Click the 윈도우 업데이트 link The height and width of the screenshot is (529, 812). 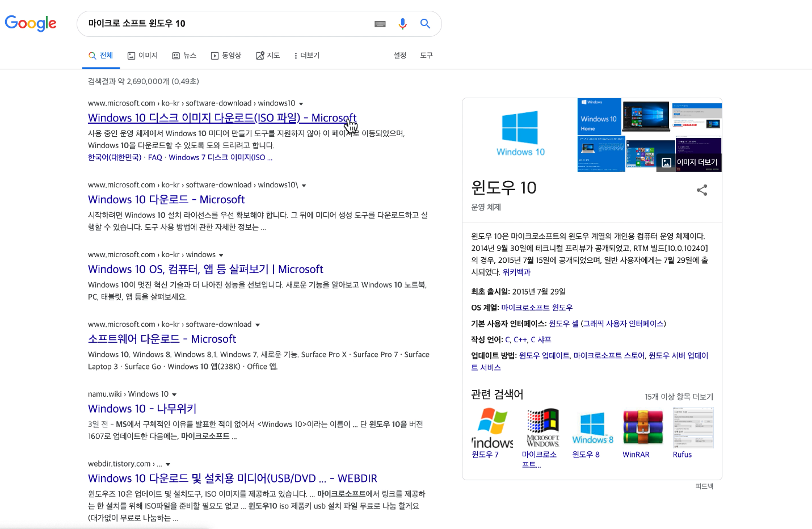click(544, 356)
